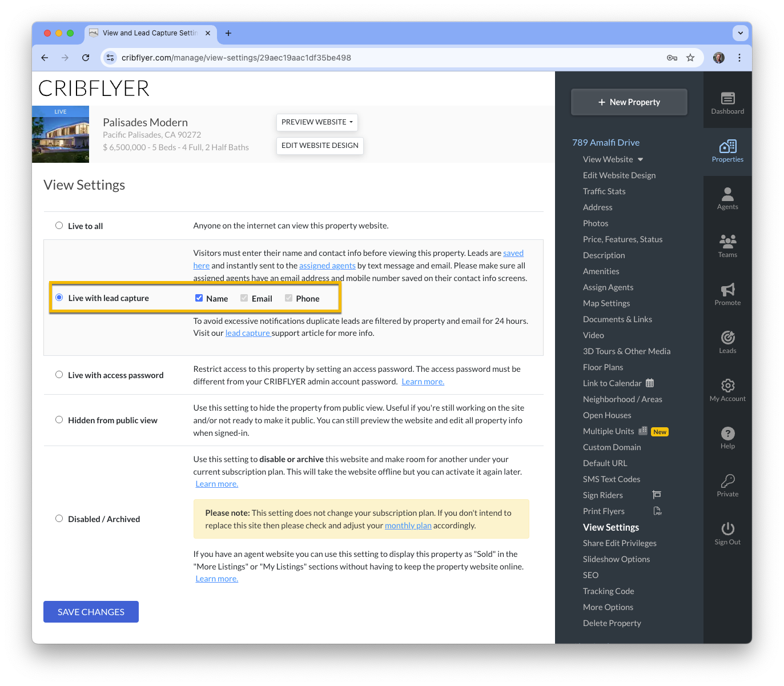Screen dimensions: 784x686
Task: Open the Chrome tab search chevron
Action: tap(741, 33)
